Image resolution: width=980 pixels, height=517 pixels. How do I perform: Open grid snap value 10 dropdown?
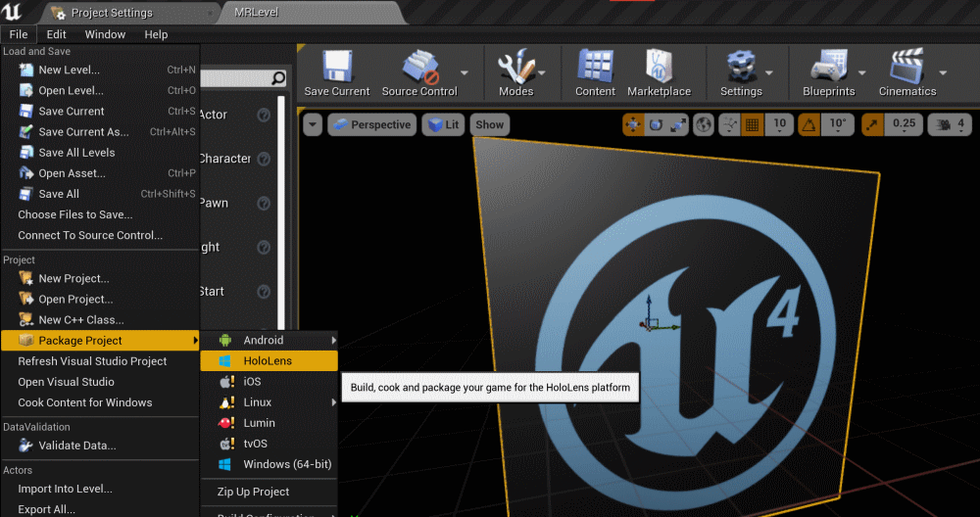(779, 125)
